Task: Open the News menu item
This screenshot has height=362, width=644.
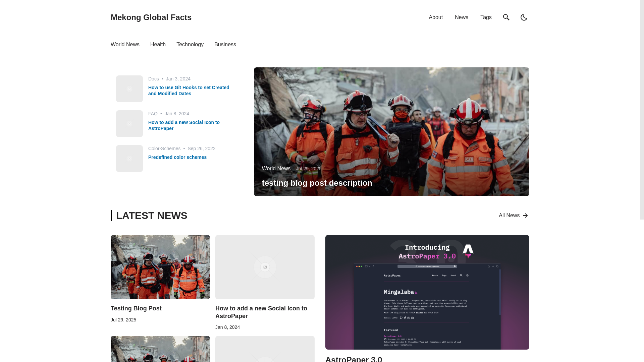Action: coord(461,17)
